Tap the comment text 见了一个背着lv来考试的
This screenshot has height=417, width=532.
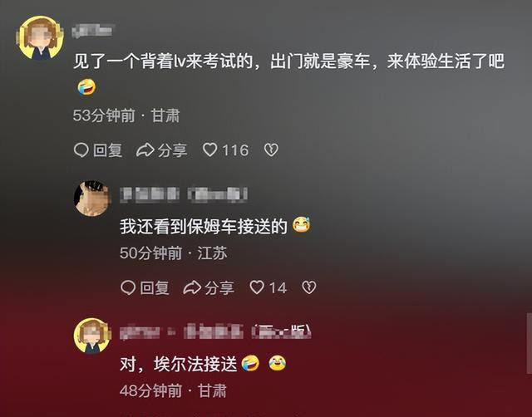163,61
